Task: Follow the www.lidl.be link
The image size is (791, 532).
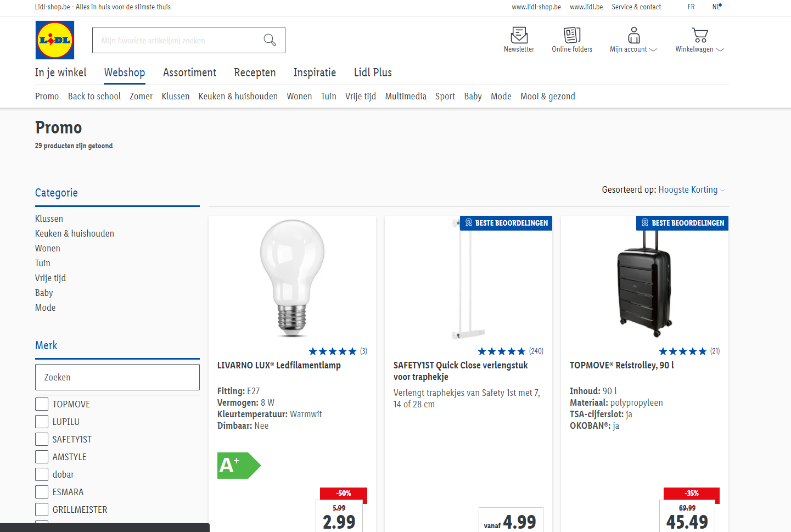Action: [586, 7]
